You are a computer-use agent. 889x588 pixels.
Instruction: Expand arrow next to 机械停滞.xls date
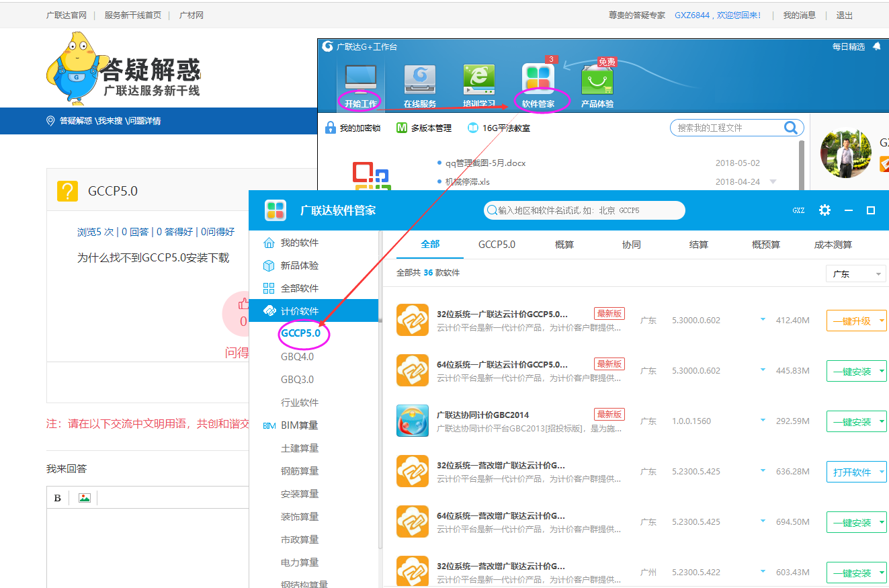coord(773,181)
